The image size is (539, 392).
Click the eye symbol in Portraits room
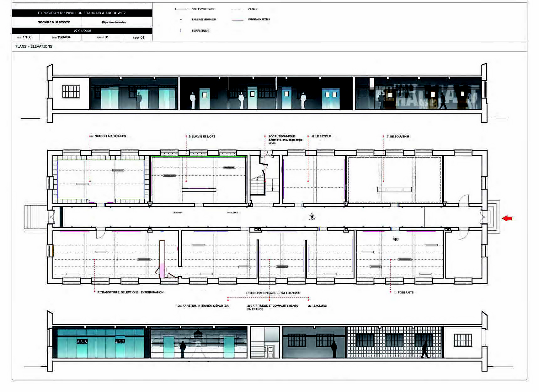point(396,239)
